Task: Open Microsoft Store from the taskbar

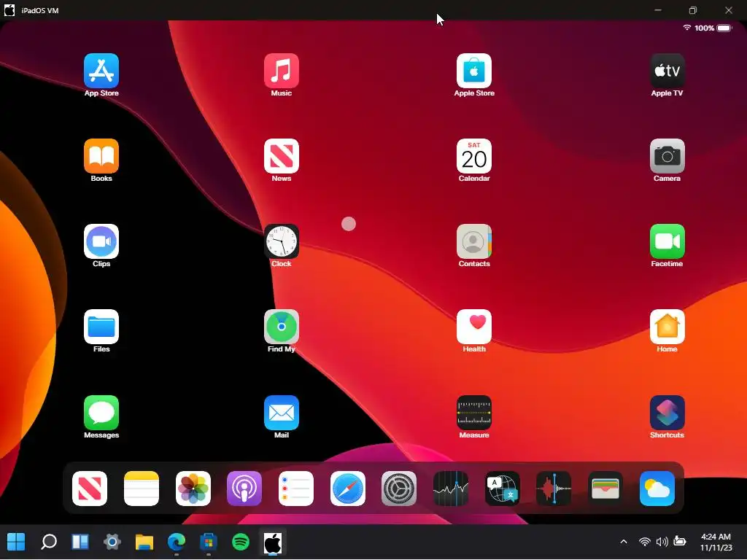Action: [x=208, y=542]
